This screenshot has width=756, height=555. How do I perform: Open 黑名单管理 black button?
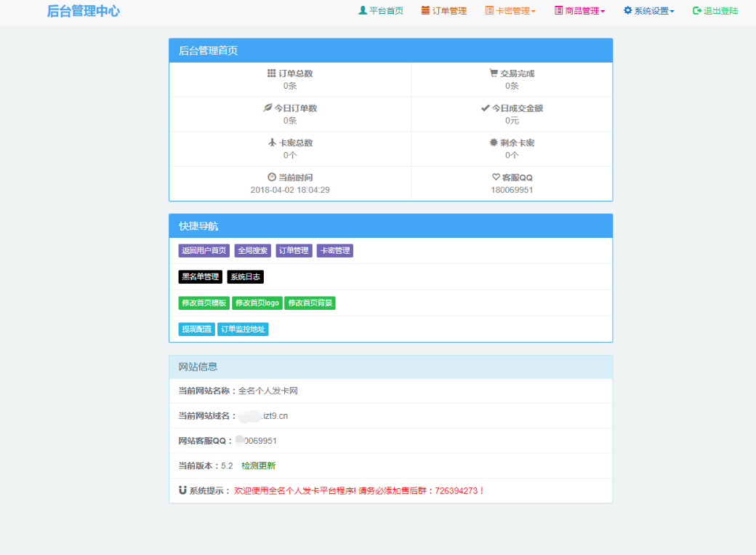coord(200,276)
